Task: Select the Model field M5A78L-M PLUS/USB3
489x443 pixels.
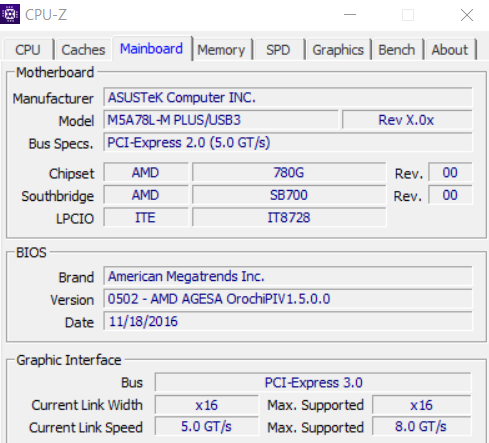Action: click(x=221, y=120)
